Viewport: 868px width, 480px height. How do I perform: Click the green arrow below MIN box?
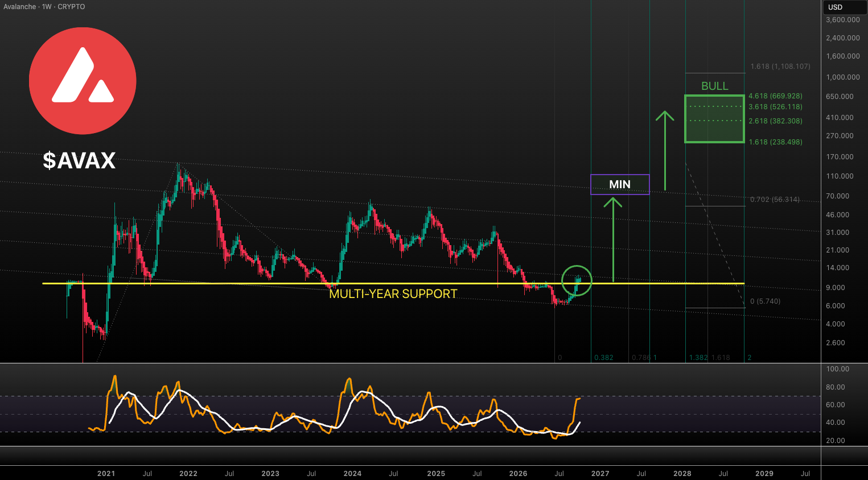pyautogui.click(x=613, y=239)
